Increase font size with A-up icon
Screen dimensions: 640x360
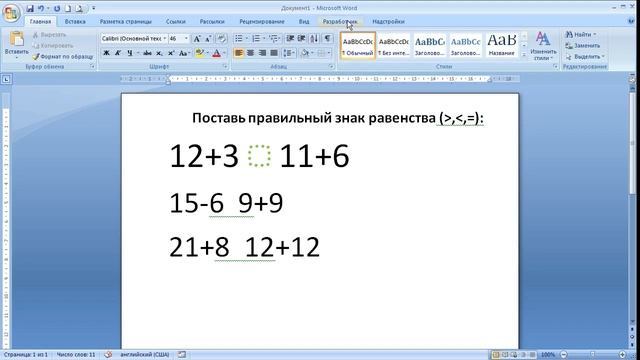coord(197,39)
